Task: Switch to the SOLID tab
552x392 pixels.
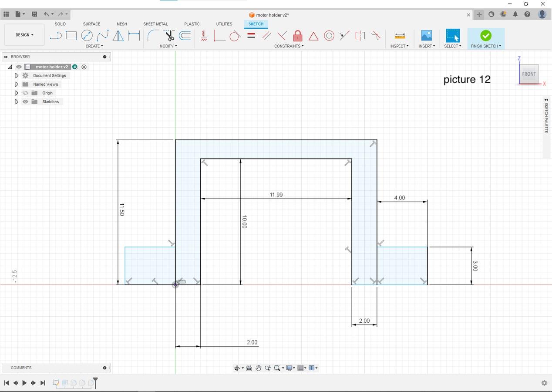Action: coord(60,24)
